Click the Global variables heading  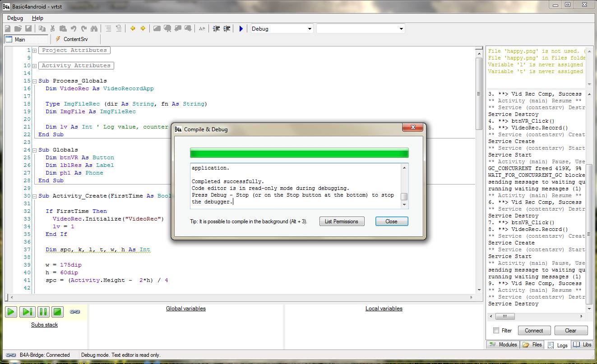(186, 309)
